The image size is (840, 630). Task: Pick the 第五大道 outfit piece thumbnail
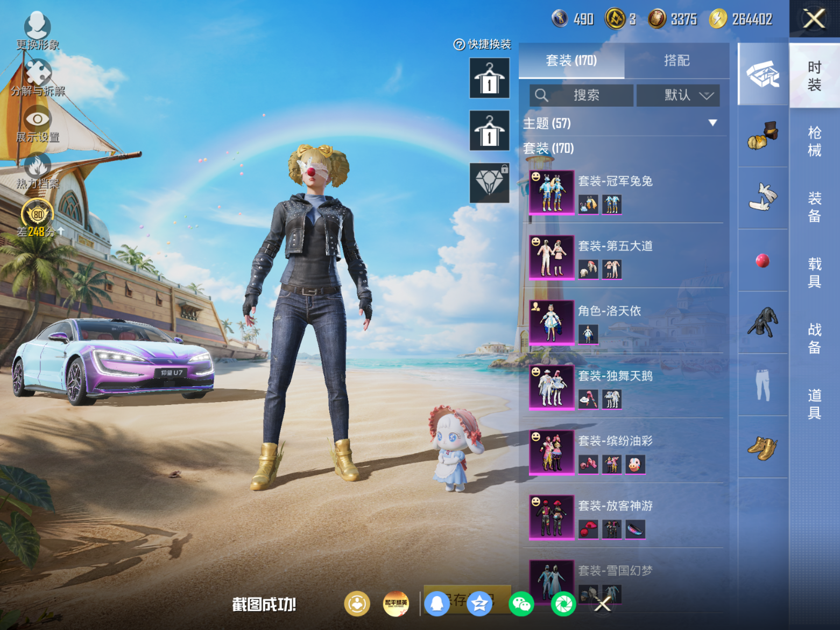[x=612, y=269]
